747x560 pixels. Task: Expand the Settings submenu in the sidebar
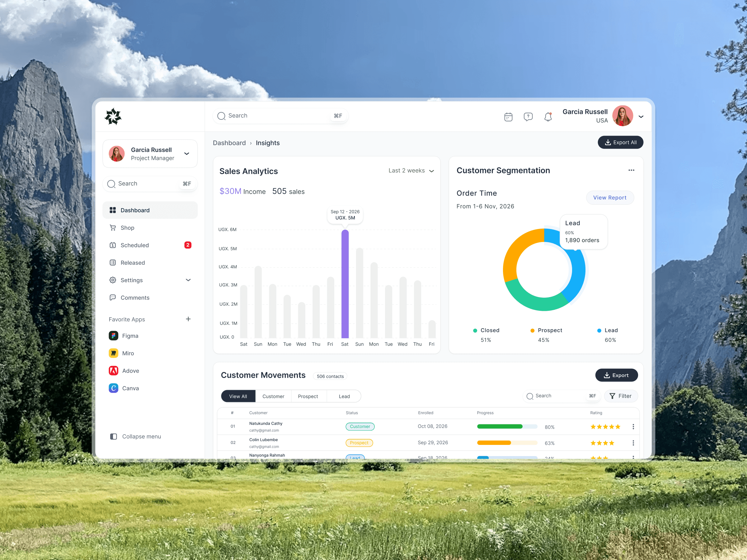188,280
